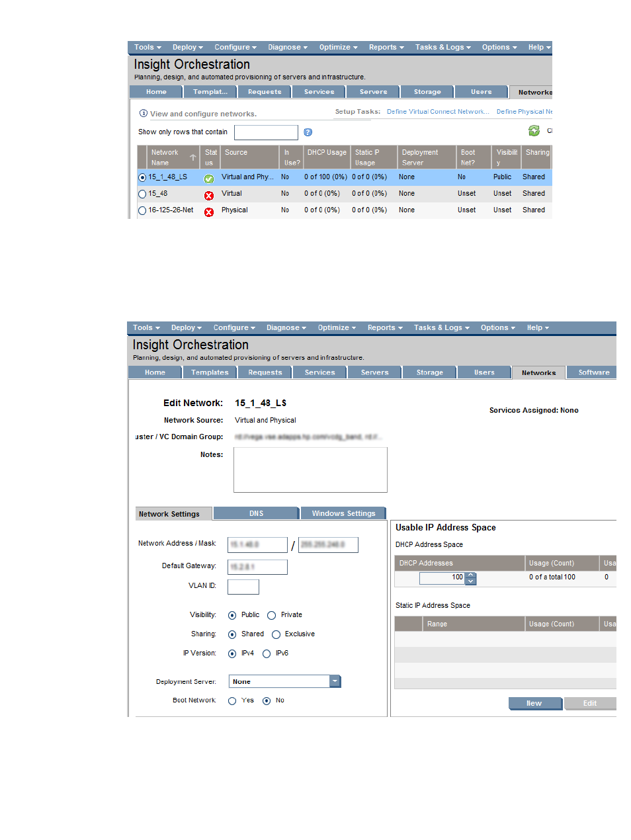Viewport: 631px width, 840px height.
Task: Open the Storage tab in the upper window
Action: coord(427,92)
